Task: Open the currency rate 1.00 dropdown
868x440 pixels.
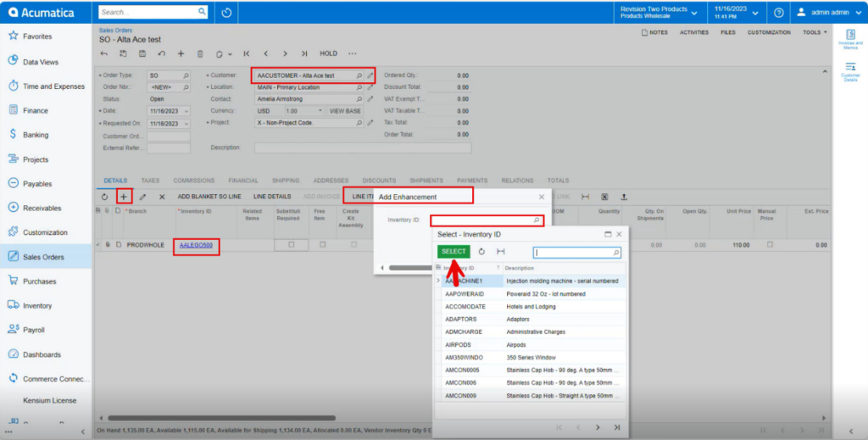Action: 321,111
